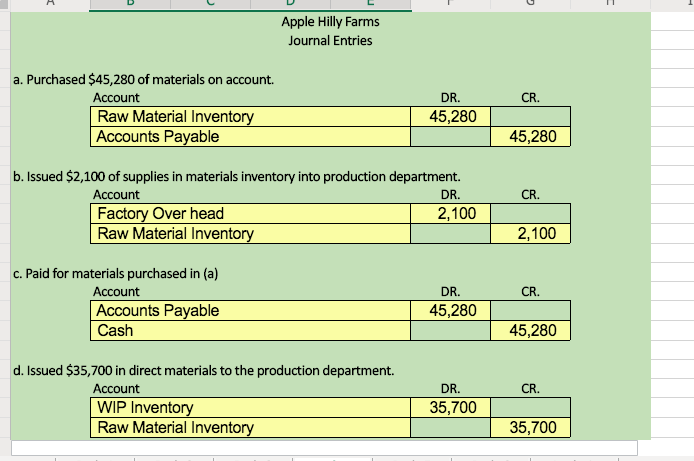Select the 45,280 credit for Cash

[x=531, y=330]
